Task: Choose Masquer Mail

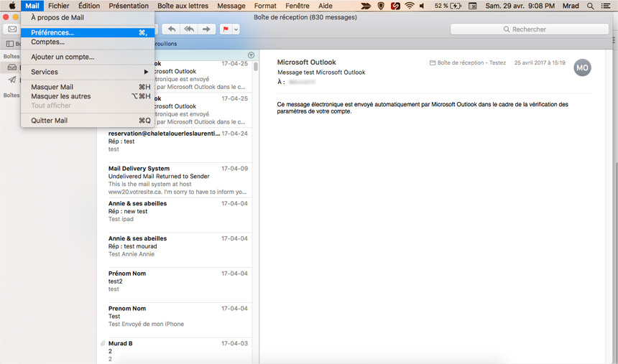Action: pos(88,87)
